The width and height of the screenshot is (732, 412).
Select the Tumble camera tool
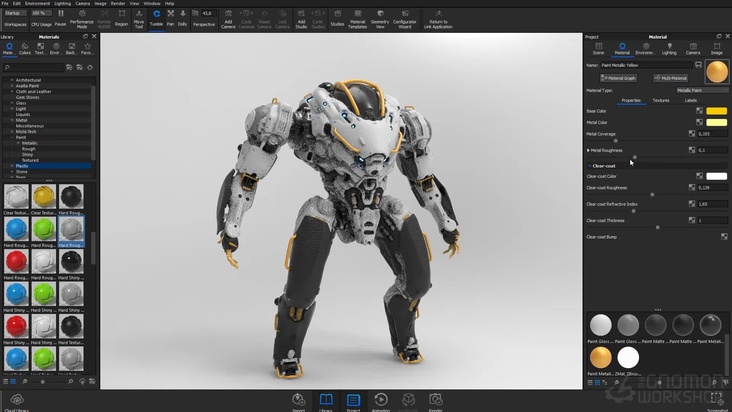pyautogui.click(x=156, y=18)
